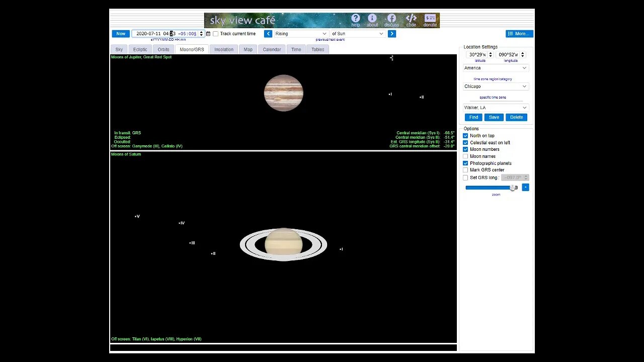Open the More... menu button
Screen dimensions: 644x362
coord(519,34)
